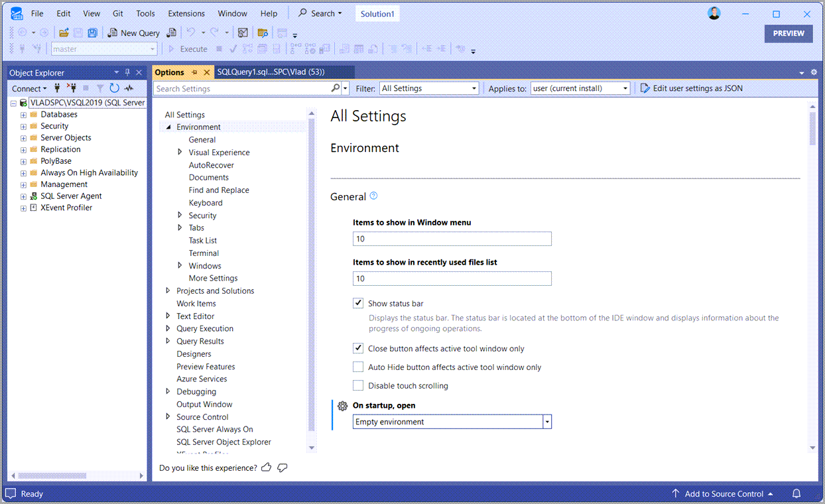This screenshot has width=825, height=504.
Task: Open the Connect dropdown in Object Explorer
Action: point(29,88)
